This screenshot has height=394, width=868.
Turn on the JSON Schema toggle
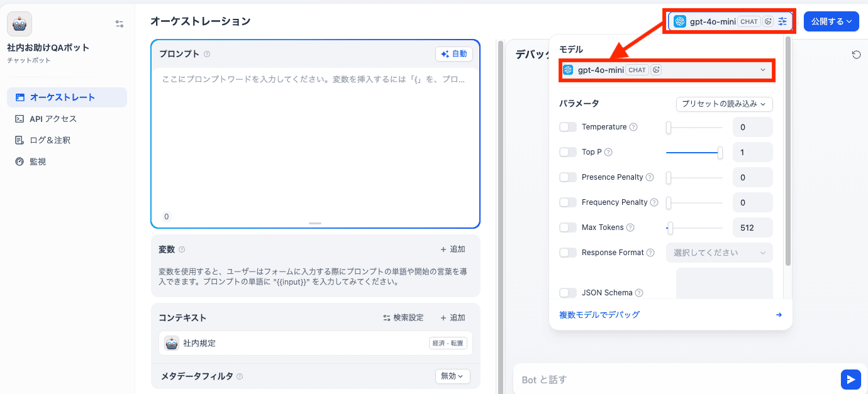pos(568,293)
